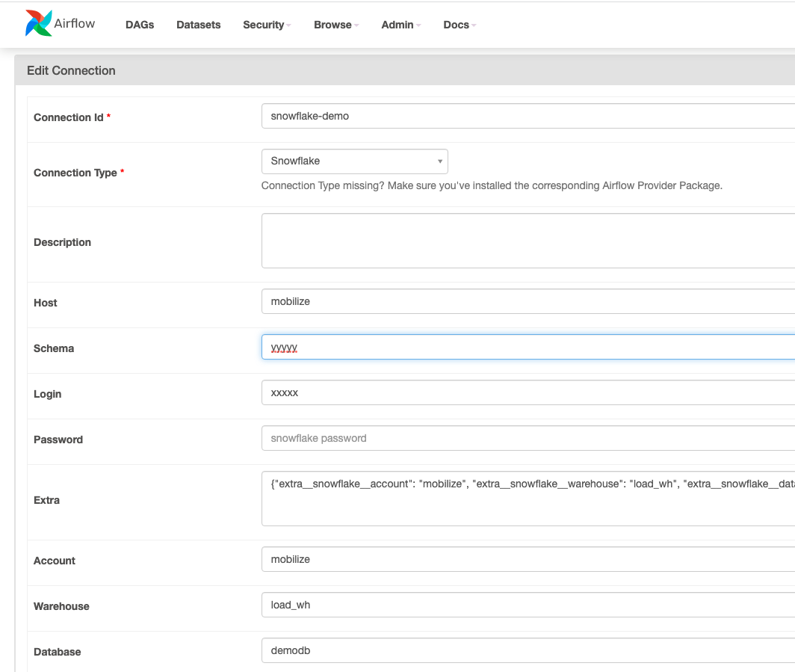Expand the Admin menu
Viewport: 795px width, 672px height.
(401, 25)
